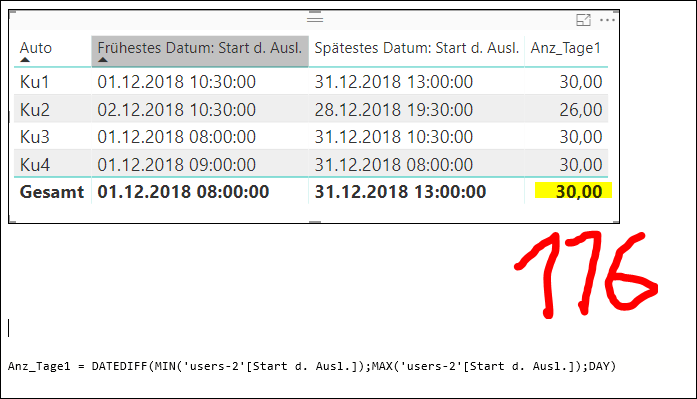Click cell 31.12.2018 08:00:00 in Ku4 row
697x399 pixels.
(x=393, y=165)
